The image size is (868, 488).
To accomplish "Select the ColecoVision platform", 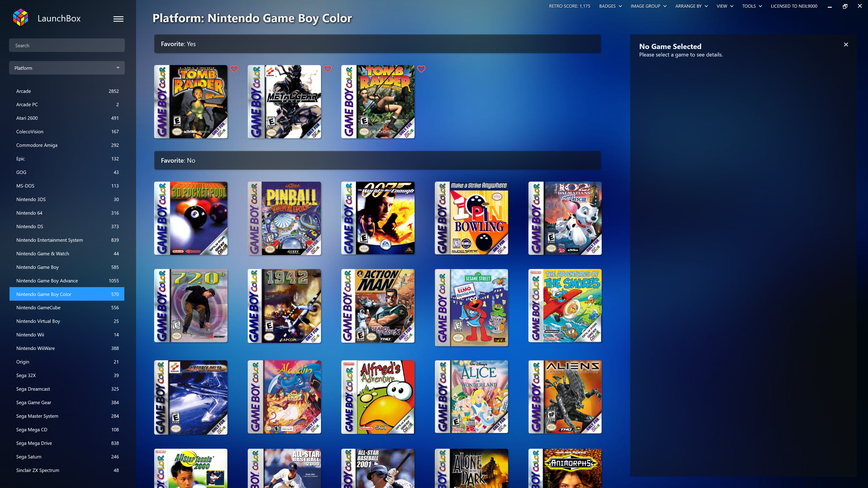I will pos(67,131).
